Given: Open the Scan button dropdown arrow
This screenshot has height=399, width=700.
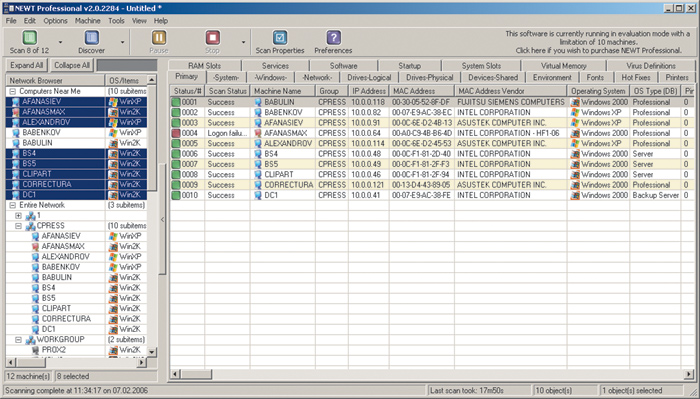Looking at the screenshot, I should tap(60, 42).
